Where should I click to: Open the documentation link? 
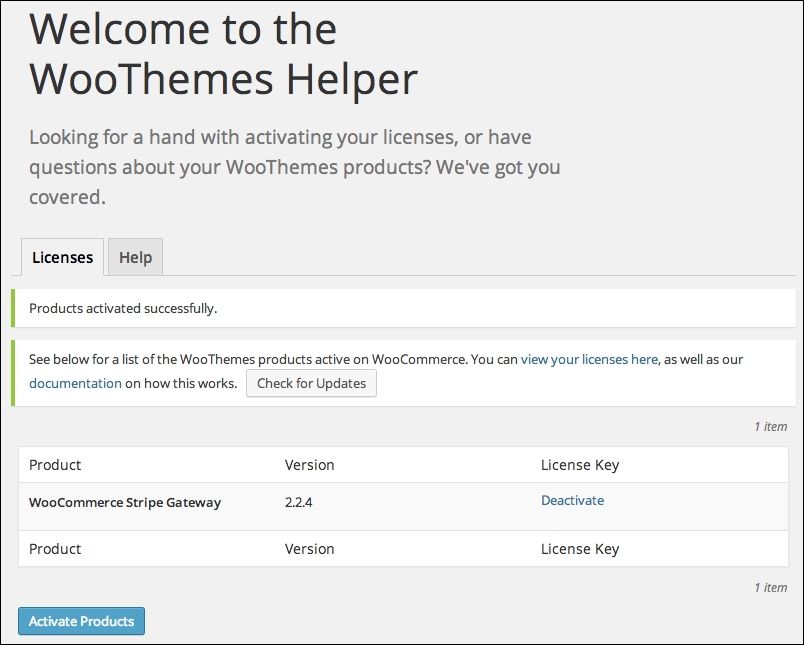pos(75,384)
